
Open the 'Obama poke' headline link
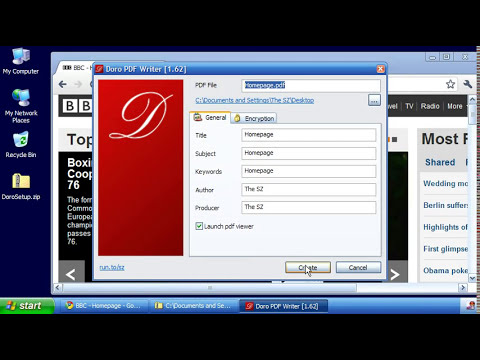(x=446, y=270)
